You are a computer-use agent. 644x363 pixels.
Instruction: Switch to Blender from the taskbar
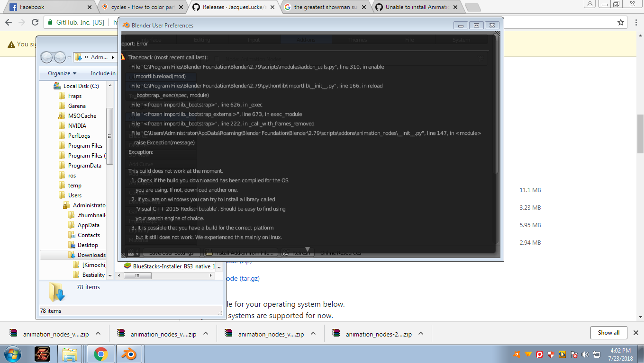[128, 354]
